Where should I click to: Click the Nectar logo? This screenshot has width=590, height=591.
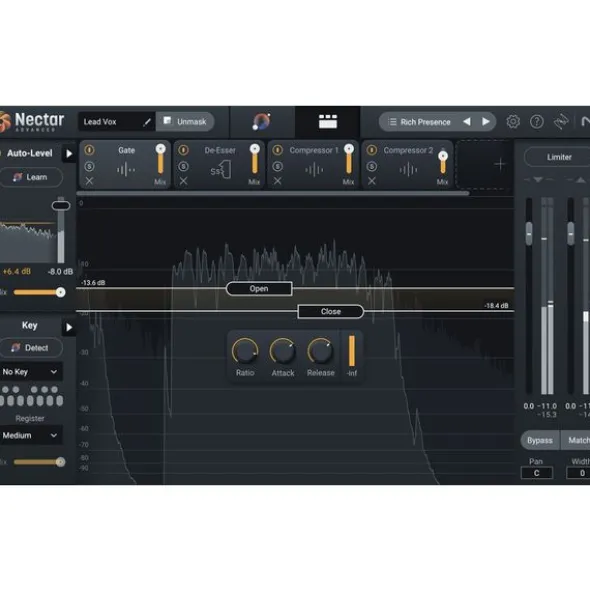32,122
